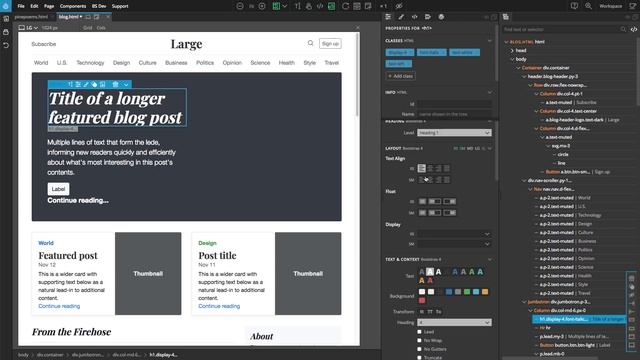Click the zoom in icon in the top toolbar

[x=262, y=6]
